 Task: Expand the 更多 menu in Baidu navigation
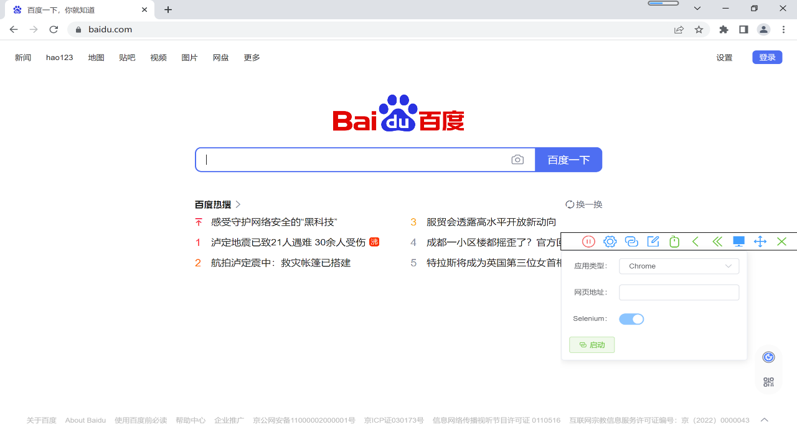click(251, 58)
